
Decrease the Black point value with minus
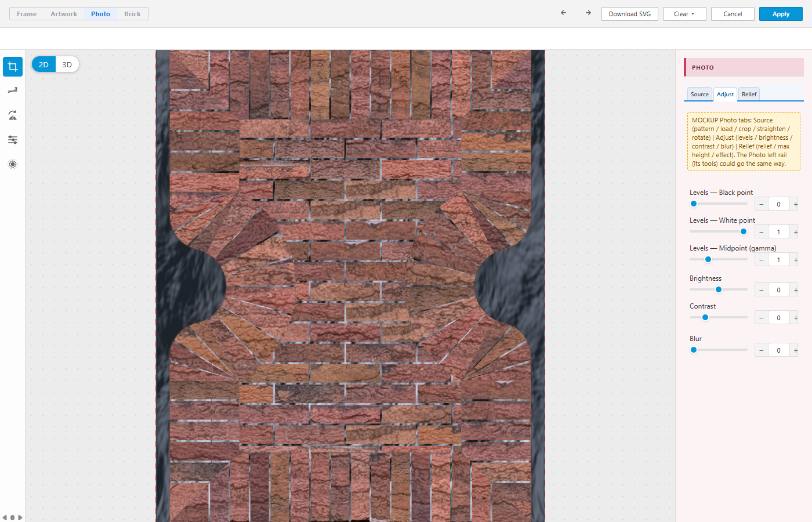[x=762, y=204]
